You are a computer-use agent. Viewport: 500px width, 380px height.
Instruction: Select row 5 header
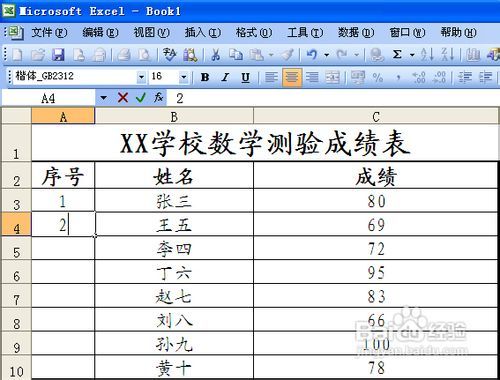point(16,249)
